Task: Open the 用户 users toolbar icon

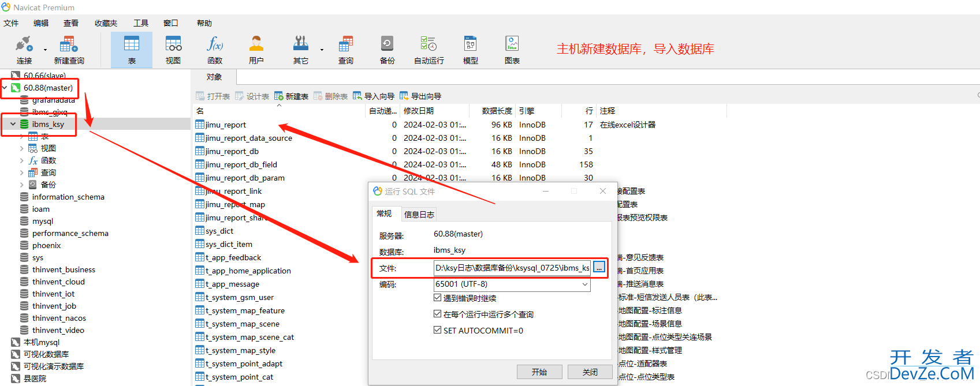Action: (256, 50)
